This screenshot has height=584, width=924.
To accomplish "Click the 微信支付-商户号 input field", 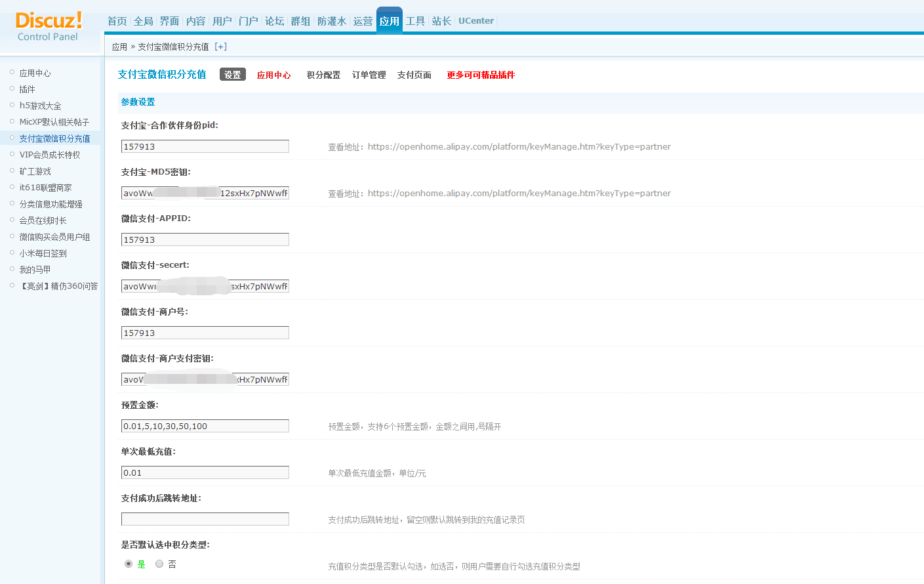I will tap(205, 333).
